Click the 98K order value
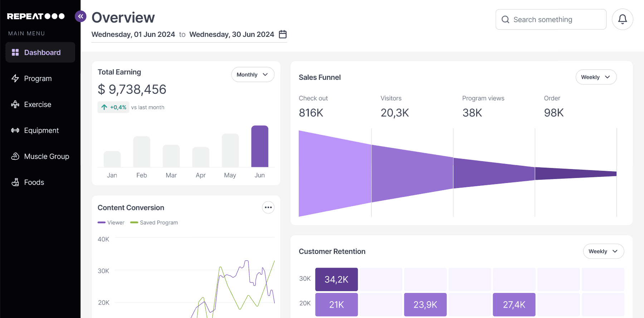 pos(554,113)
